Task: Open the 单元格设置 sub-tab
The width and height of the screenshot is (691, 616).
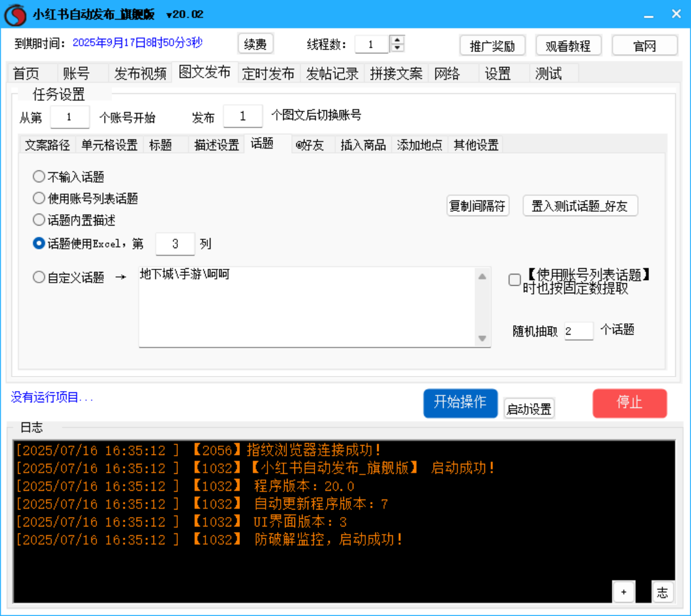Action: (109, 145)
